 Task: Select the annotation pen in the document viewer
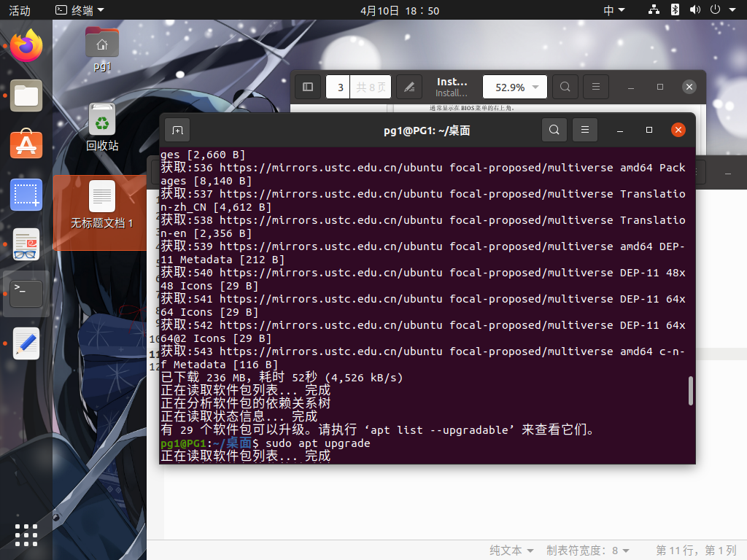409,86
